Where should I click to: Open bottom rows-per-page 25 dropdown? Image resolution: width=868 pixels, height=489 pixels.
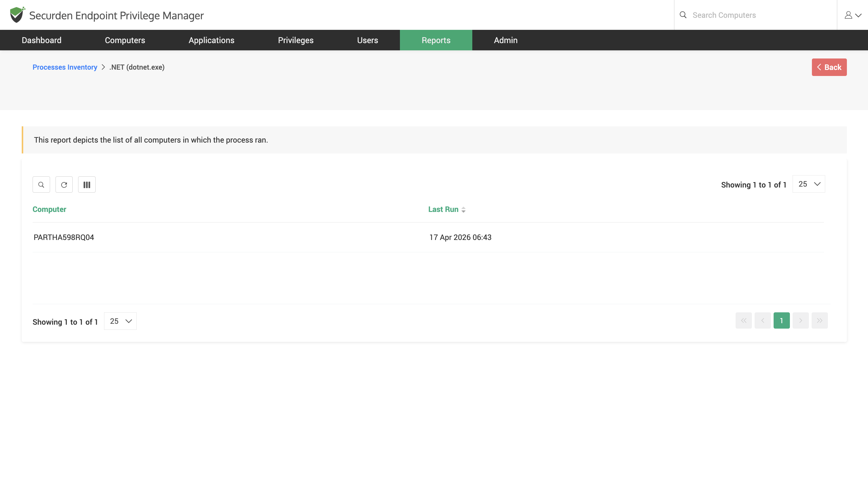point(120,321)
